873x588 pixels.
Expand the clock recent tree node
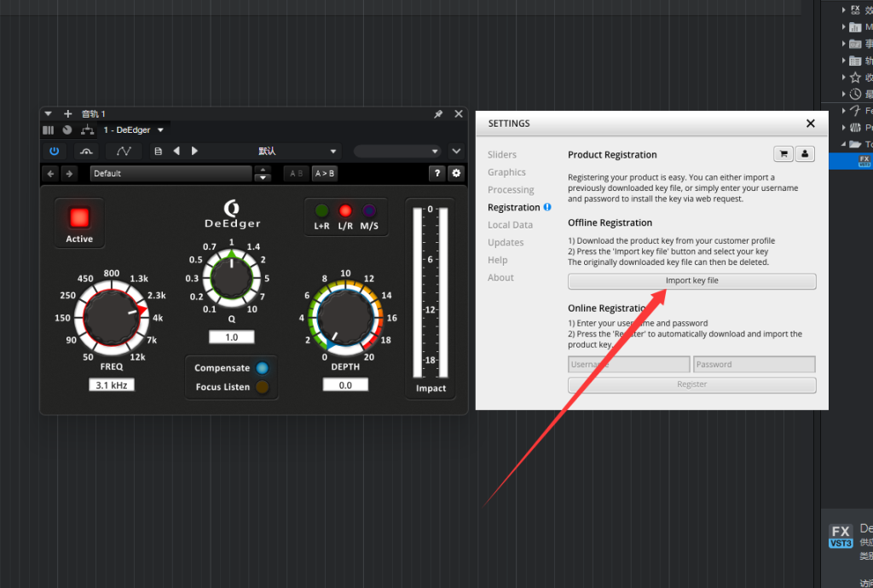pos(843,94)
